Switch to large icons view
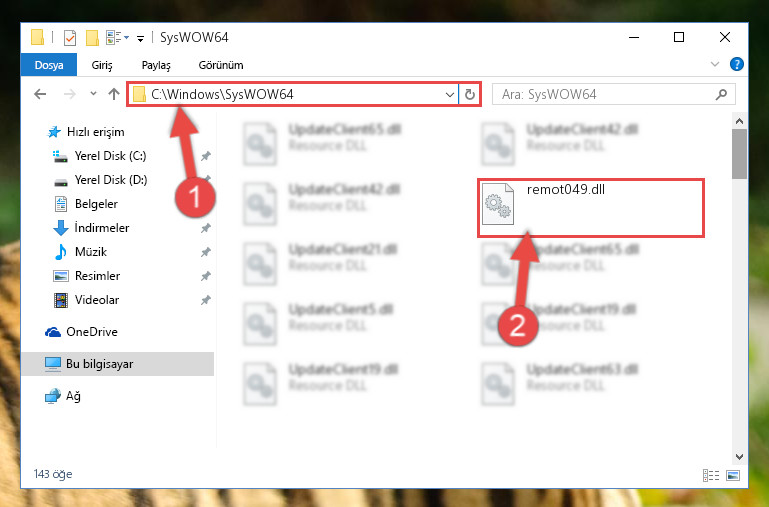 [x=733, y=475]
